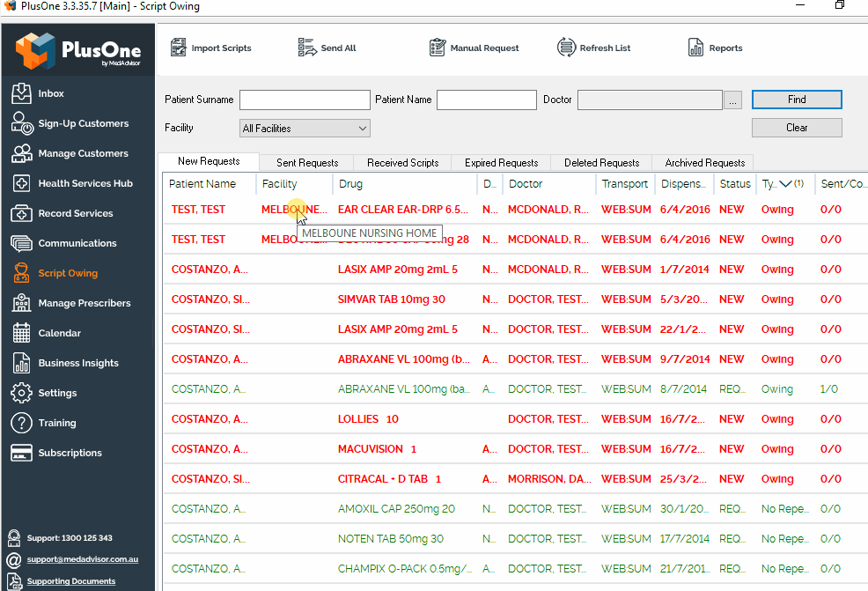Select the EAR CLEAR EAR-DRP row drug cell
The height and width of the screenshot is (591, 868).
coord(403,210)
